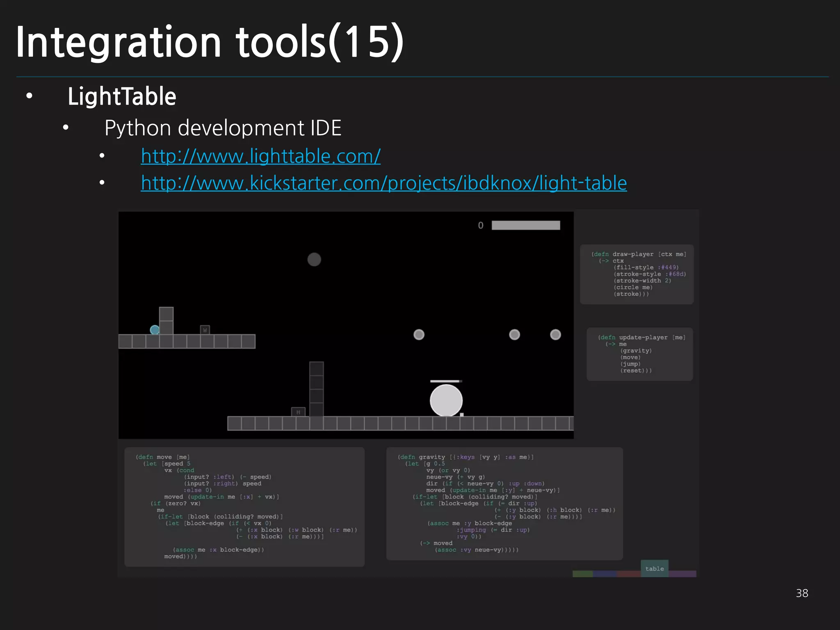Click "(reset)" call in update-player code
The image size is (840, 630).
tap(632, 370)
